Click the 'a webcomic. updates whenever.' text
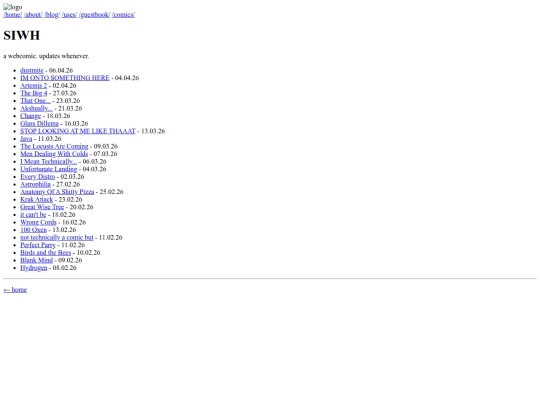This screenshot has height=405, width=540. [46, 56]
